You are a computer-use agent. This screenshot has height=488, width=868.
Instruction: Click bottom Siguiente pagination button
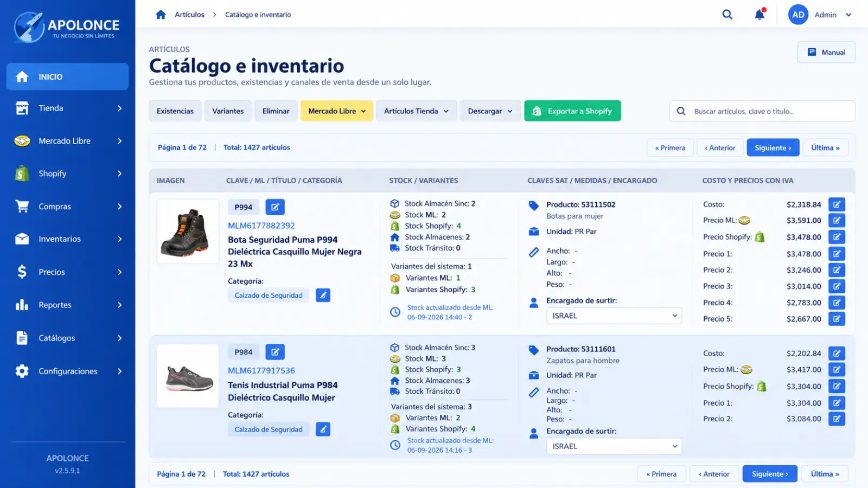[x=770, y=474]
